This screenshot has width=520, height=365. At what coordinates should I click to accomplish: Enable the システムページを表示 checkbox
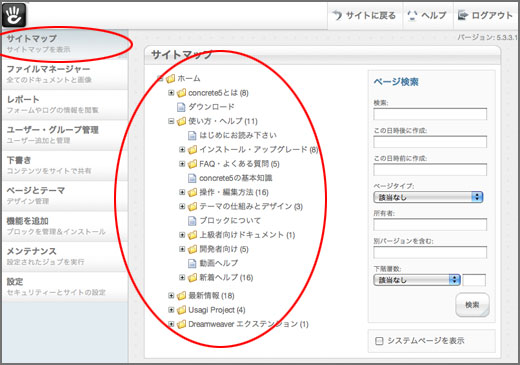(x=379, y=341)
